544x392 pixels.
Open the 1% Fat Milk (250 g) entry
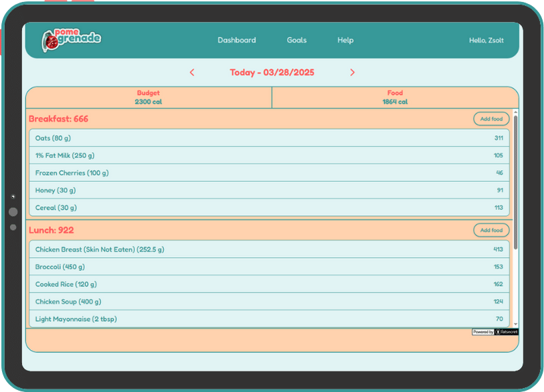[x=269, y=155]
